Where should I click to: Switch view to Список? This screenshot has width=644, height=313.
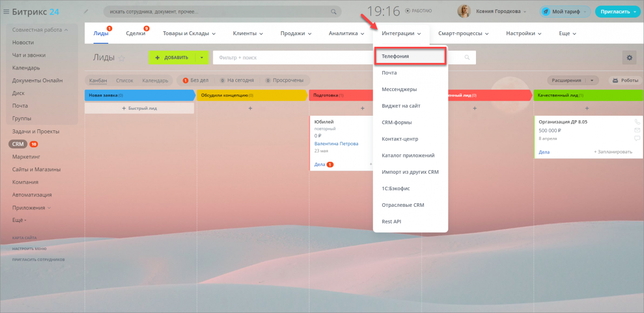tap(124, 81)
